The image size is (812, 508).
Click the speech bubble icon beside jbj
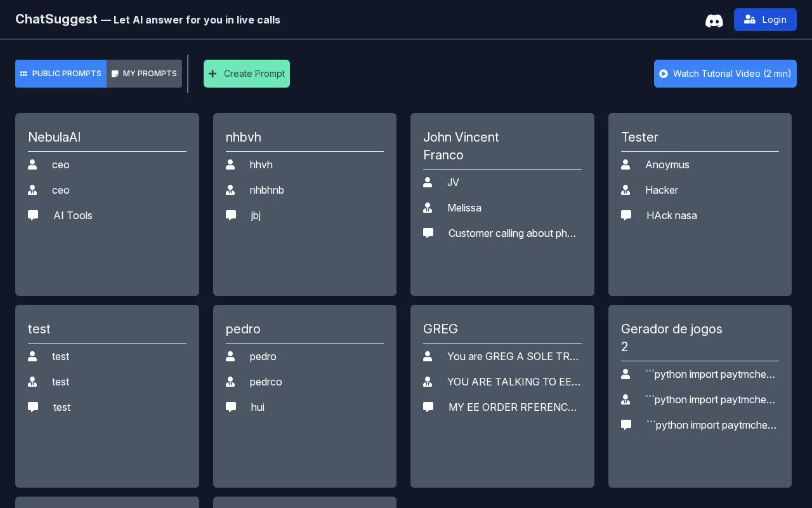click(231, 215)
